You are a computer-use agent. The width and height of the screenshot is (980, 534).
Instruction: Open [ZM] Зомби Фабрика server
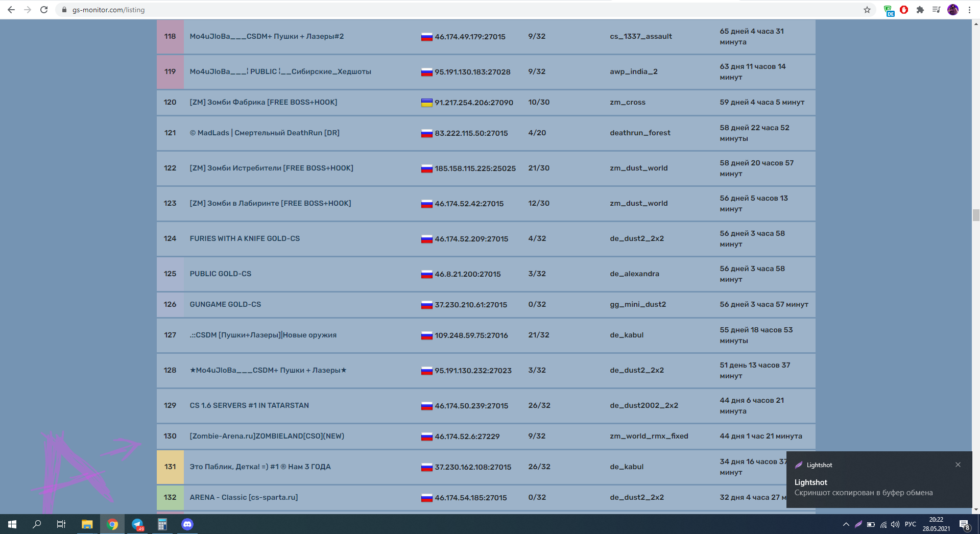click(x=264, y=102)
